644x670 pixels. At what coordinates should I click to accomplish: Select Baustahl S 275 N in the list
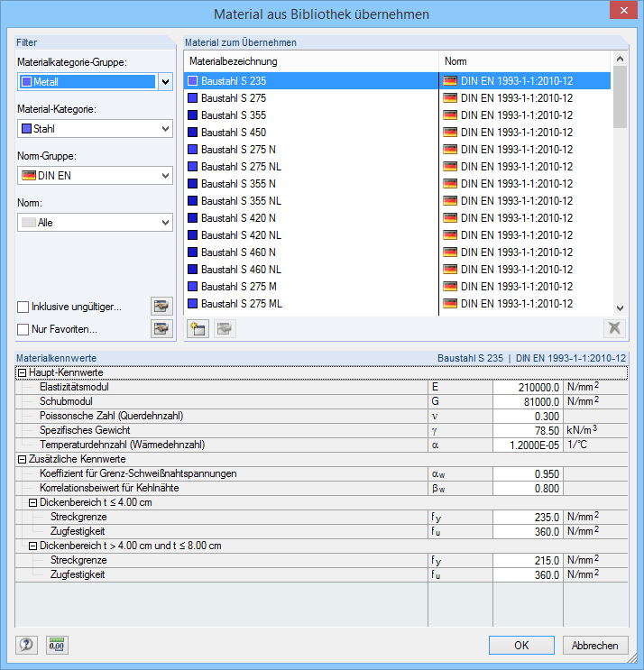coord(238,149)
